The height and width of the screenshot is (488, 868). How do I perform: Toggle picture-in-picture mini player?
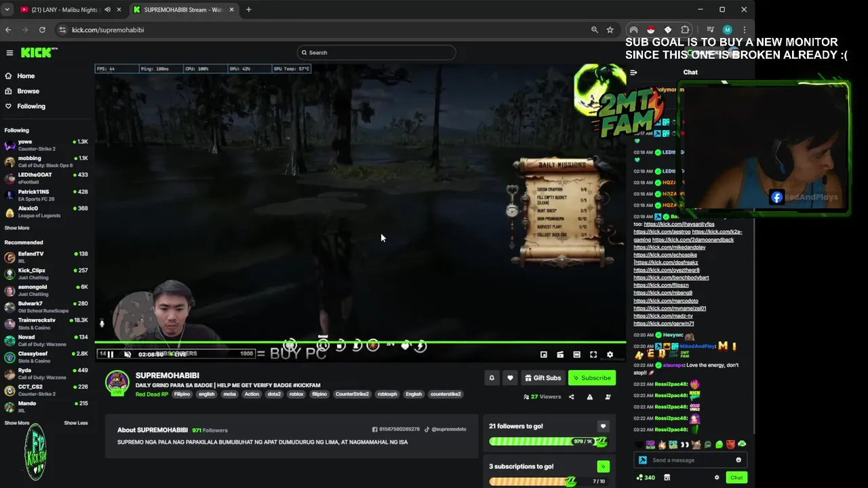(x=543, y=354)
